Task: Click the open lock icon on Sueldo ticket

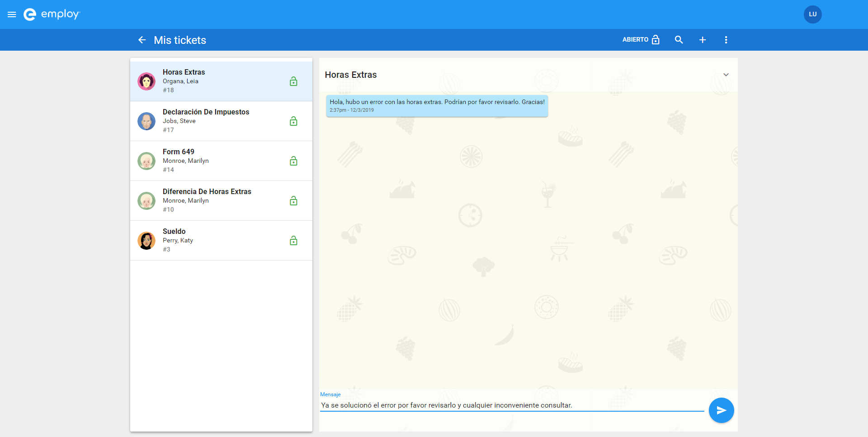Action: [x=293, y=241]
